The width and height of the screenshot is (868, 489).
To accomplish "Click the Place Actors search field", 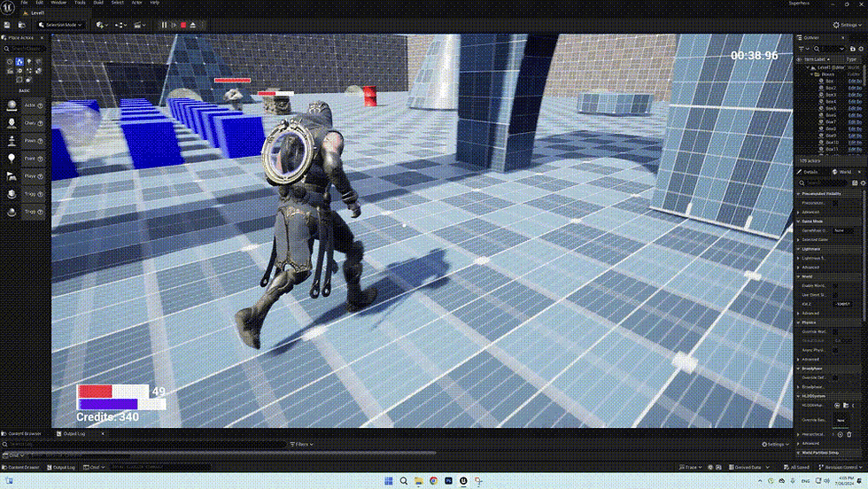I will (x=26, y=49).
